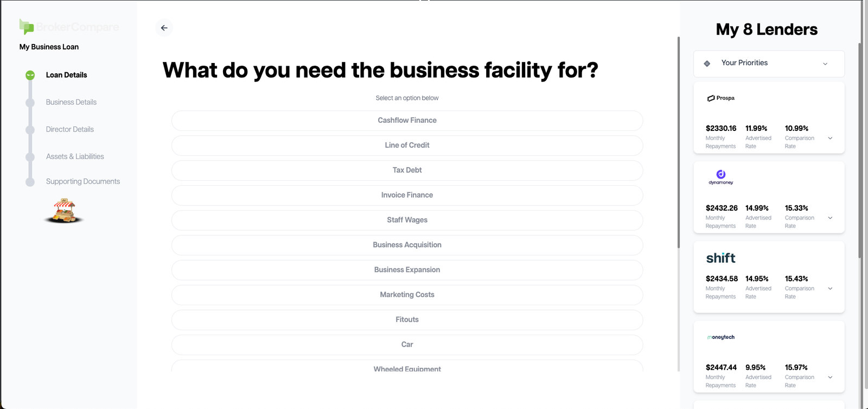The width and height of the screenshot is (868, 409).
Task: Click the Prospa lender logo
Action: (720, 98)
